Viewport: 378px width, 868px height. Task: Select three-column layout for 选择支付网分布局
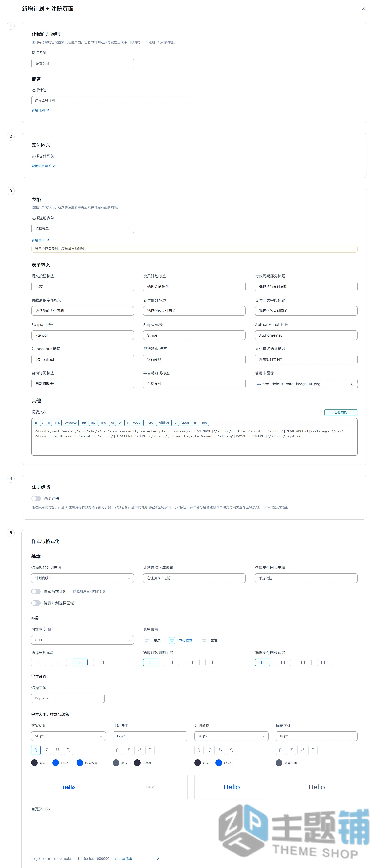tap(304, 662)
